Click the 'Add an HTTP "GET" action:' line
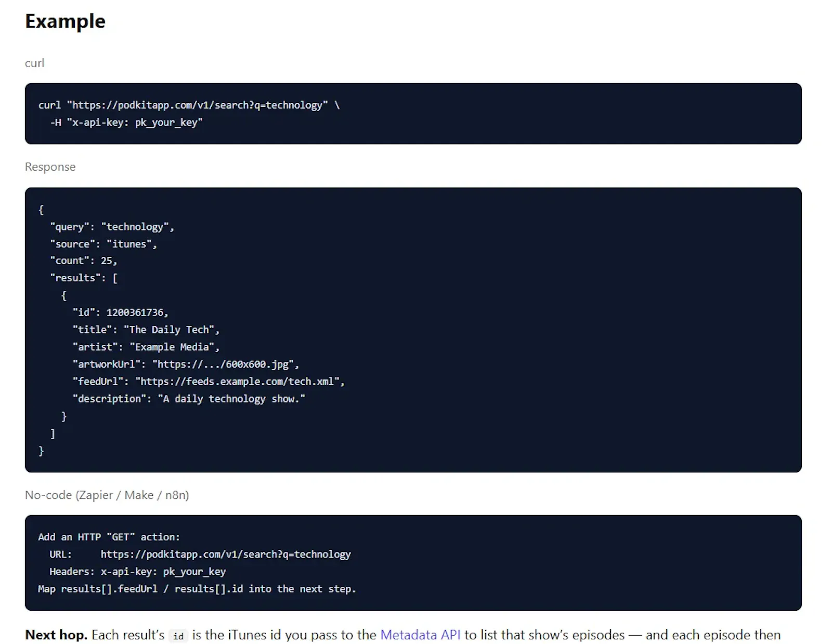832x644 pixels. 109,537
